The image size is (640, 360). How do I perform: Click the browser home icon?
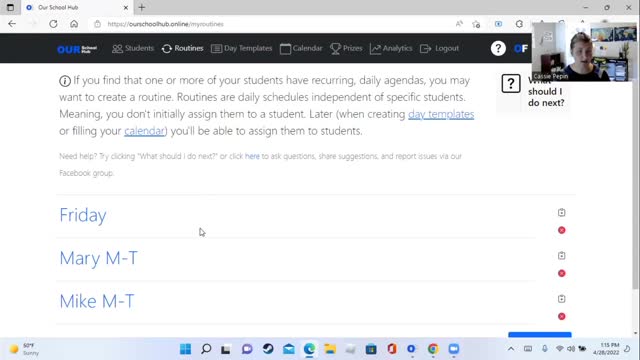74,24
